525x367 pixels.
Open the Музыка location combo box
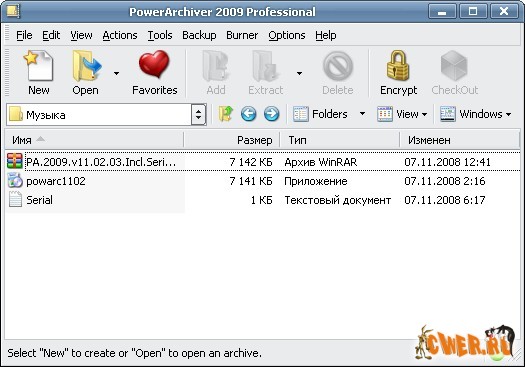[x=106, y=115]
